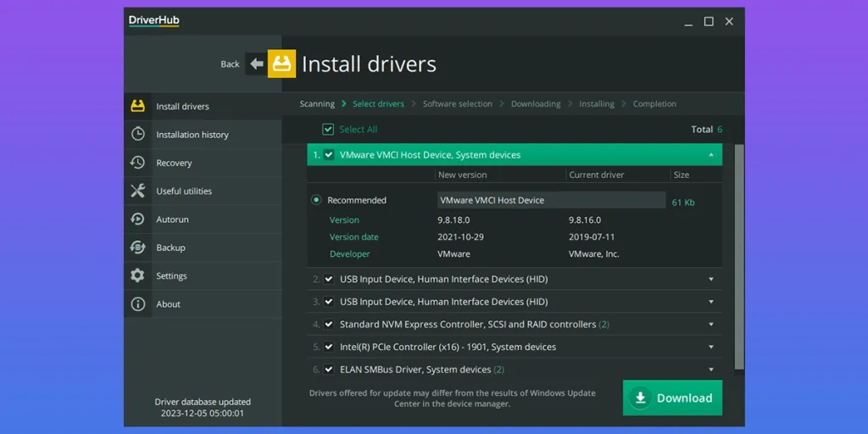Click the Autorun icon
Image resolution: width=868 pixels, height=434 pixels.
point(137,219)
